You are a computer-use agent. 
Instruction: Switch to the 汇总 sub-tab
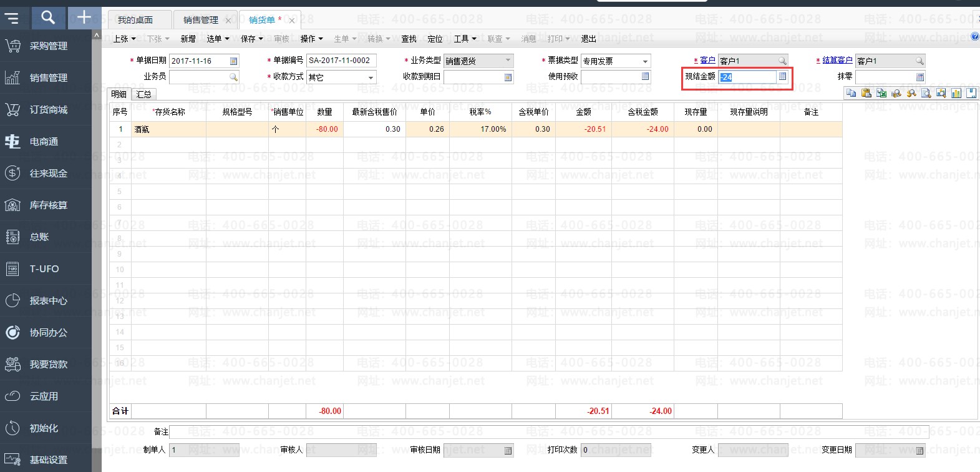[143, 94]
